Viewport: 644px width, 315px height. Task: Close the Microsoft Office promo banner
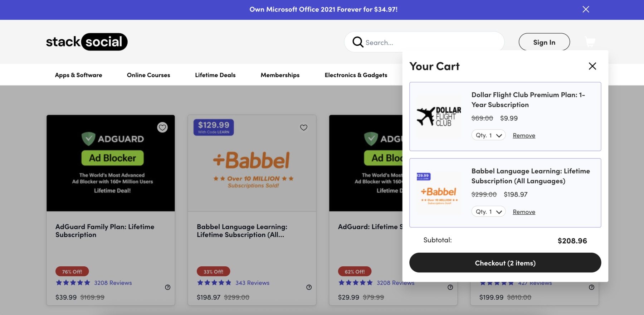click(586, 9)
